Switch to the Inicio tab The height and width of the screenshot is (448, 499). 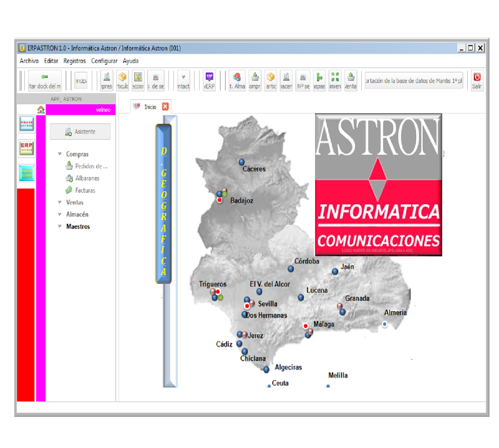(150, 107)
